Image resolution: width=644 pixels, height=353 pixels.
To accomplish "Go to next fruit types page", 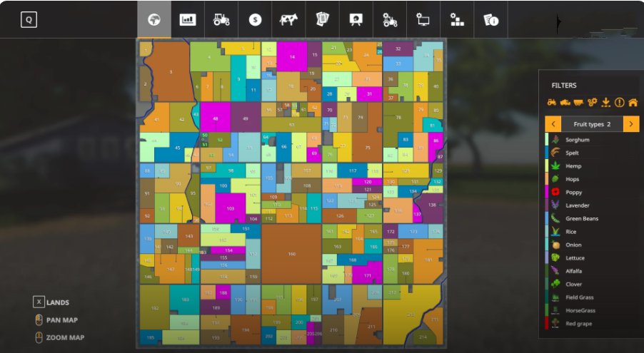I will (x=631, y=124).
